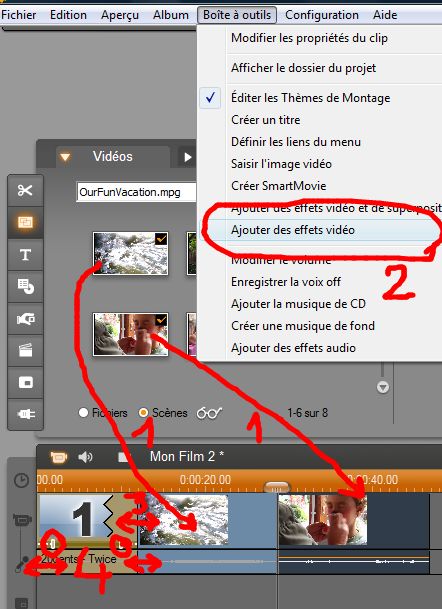The width and height of the screenshot is (442, 609).
Task: Open the Album menu
Action: click(171, 15)
